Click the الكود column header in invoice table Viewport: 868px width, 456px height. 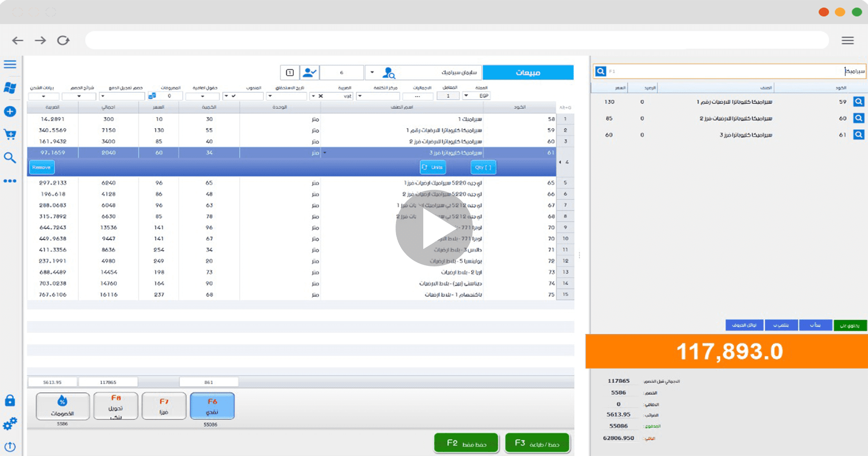[x=519, y=107]
